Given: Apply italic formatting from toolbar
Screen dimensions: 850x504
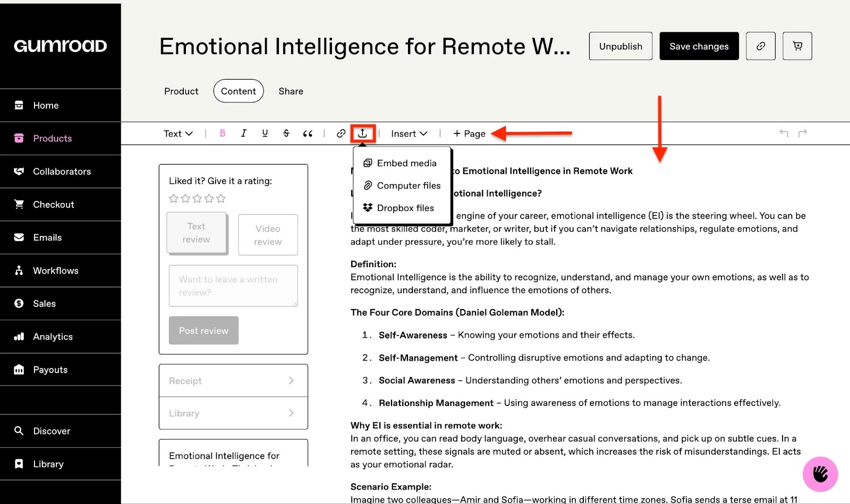Looking at the screenshot, I should 243,133.
